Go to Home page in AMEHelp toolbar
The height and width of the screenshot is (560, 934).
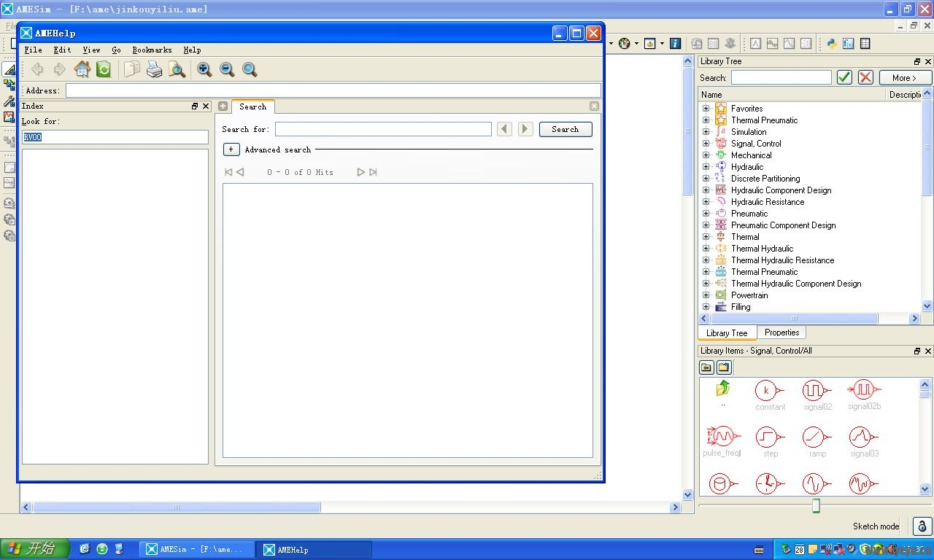(82, 69)
